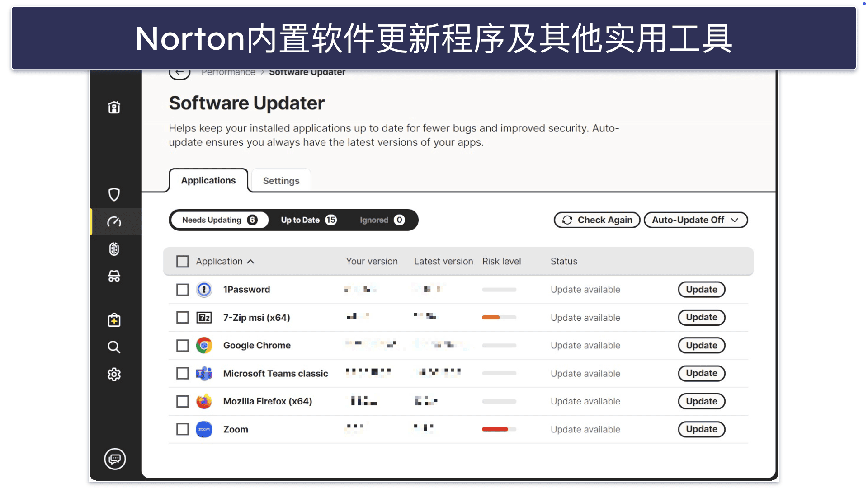The height and width of the screenshot is (488, 868).
Task: Open the chat support icon
Action: pos(115,459)
